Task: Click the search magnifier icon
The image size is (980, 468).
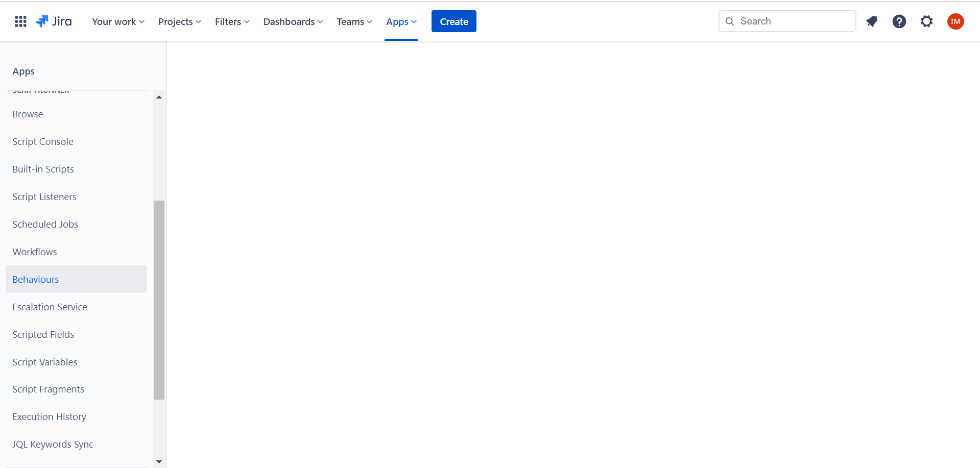Action: [x=729, y=21]
